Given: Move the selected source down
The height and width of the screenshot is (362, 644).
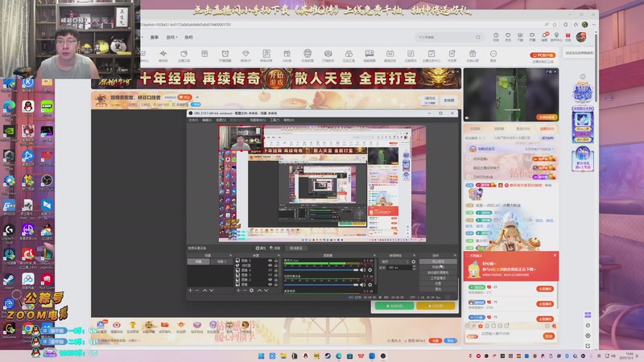Looking at the screenshot, I should (x=266, y=290).
